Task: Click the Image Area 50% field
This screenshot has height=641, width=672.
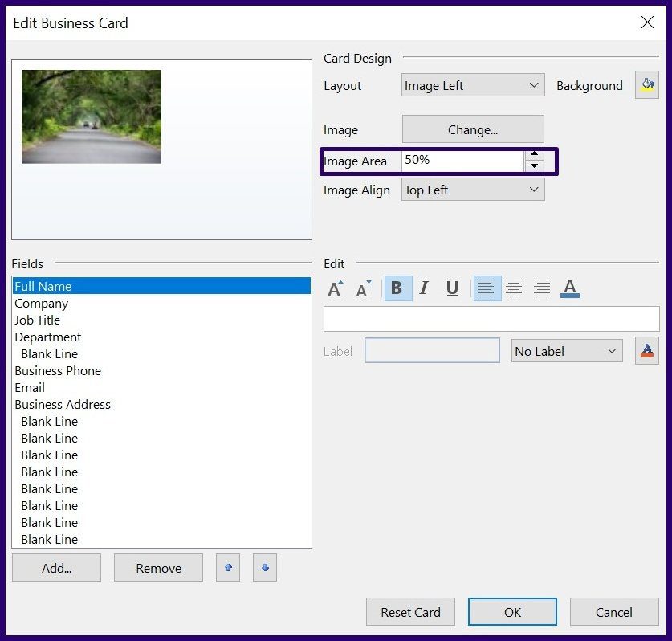Action: click(462, 161)
